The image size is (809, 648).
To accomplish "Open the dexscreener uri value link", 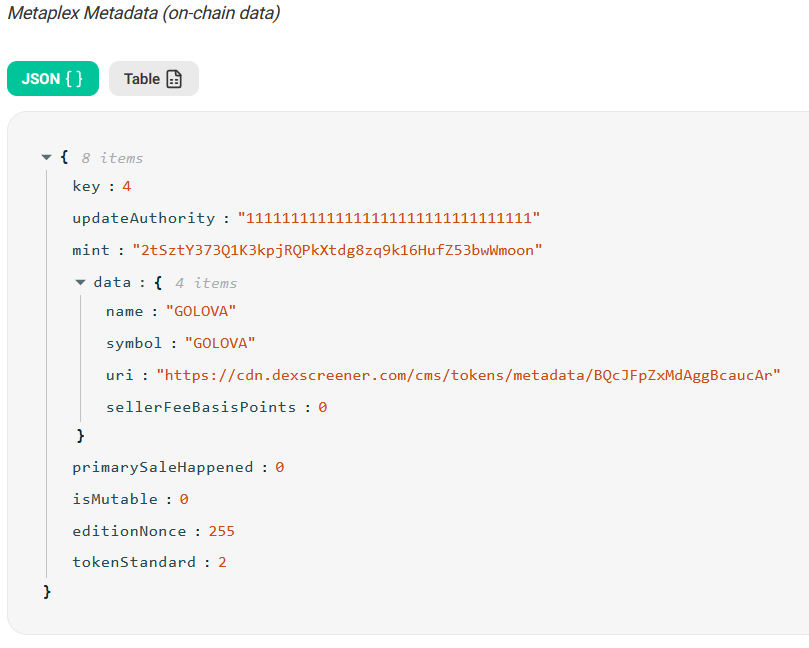I will point(468,375).
